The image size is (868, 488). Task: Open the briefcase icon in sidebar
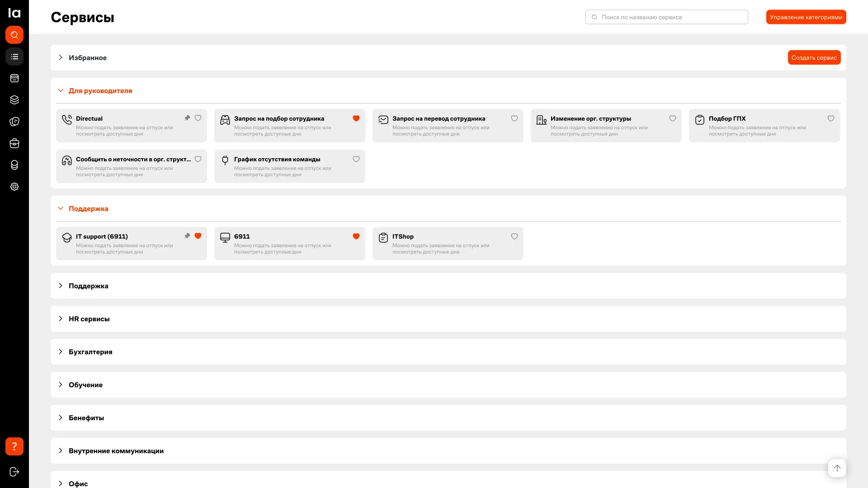pos(14,143)
